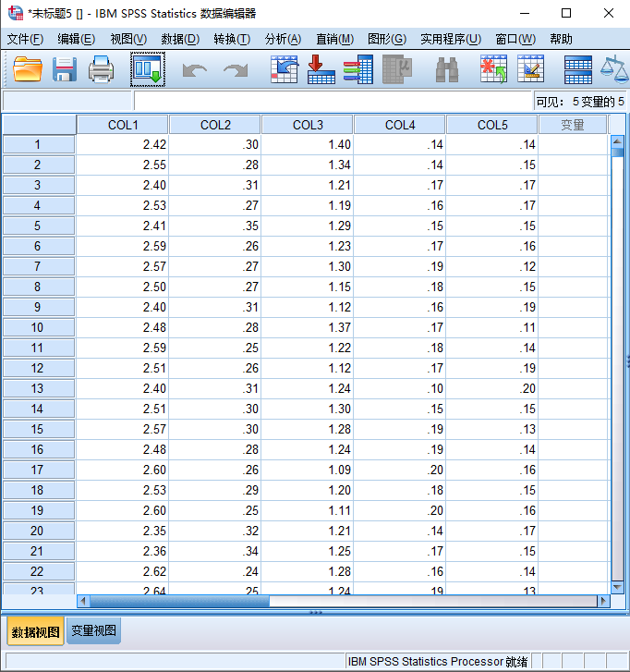Click the 可见: 5 变量的 5 indicator
The height and width of the screenshot is (672, 630).
tap(580, 102)
